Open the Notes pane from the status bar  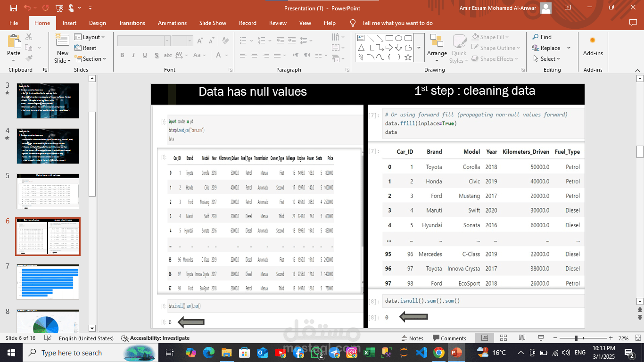(x=412, y=338)
